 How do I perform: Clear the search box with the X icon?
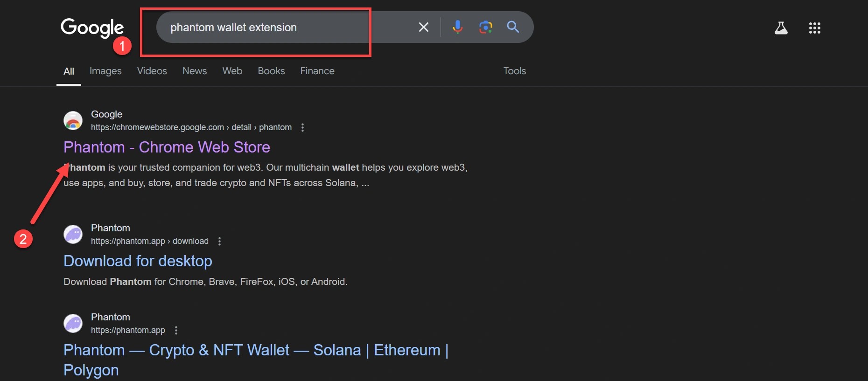click(x=423, y=27)
